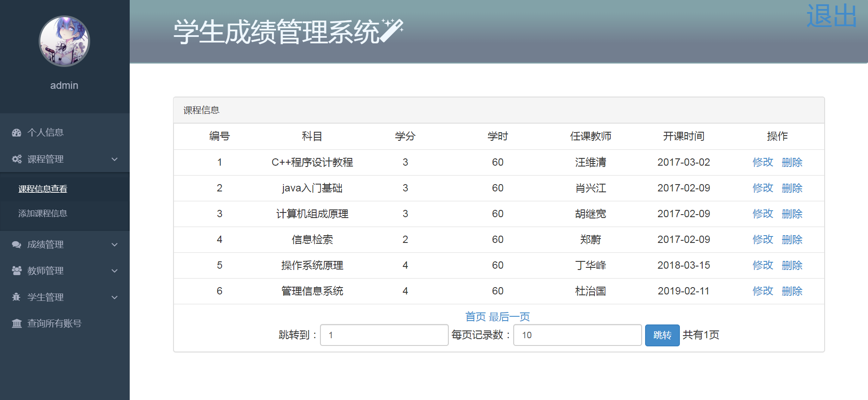Viewport: 868px width, 400px height.
Task: Click the 退出 logout link
Action: coord(831,16)
